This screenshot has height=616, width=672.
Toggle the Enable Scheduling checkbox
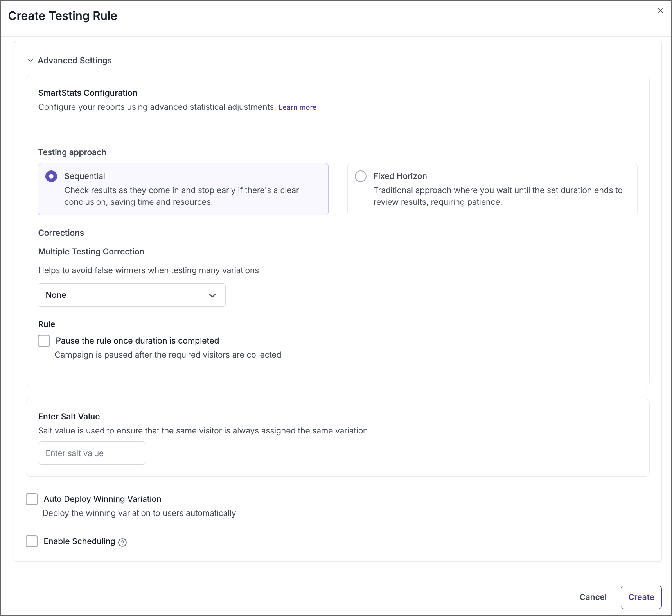pos(31,541)
